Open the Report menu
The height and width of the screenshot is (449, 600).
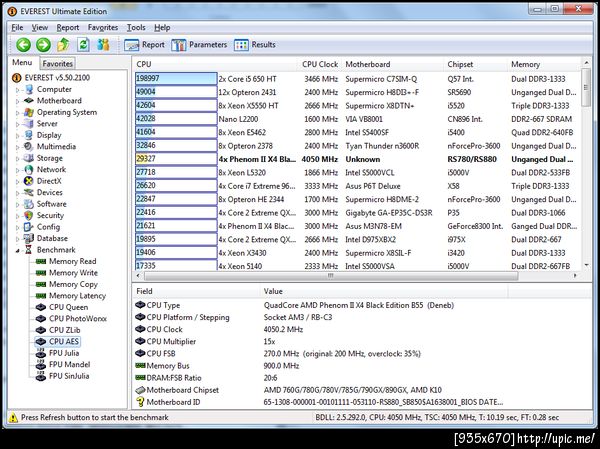pos(68,28)
